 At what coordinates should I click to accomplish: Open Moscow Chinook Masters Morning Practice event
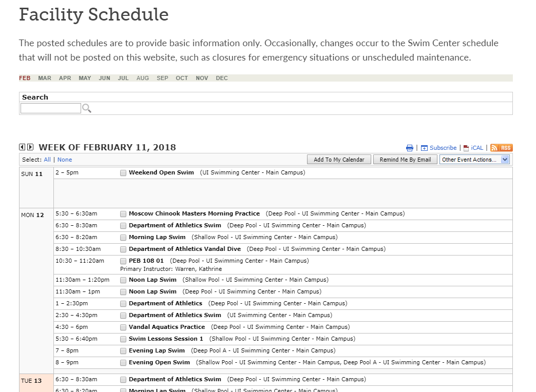point(194,213)
